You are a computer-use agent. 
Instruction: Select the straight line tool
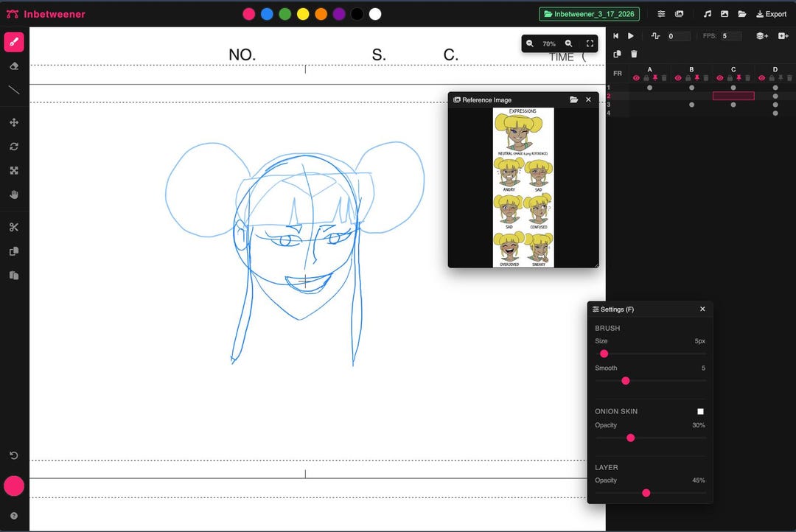14,90
